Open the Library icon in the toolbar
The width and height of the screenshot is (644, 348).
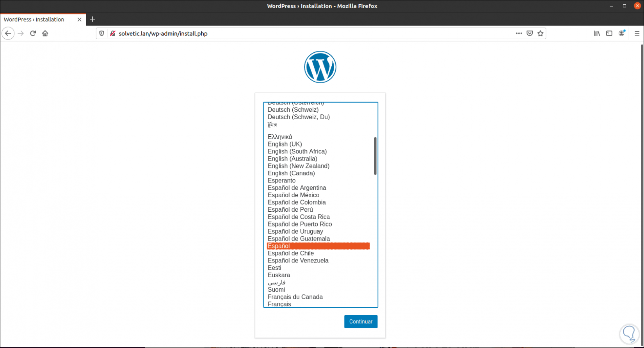pos(597,34)
